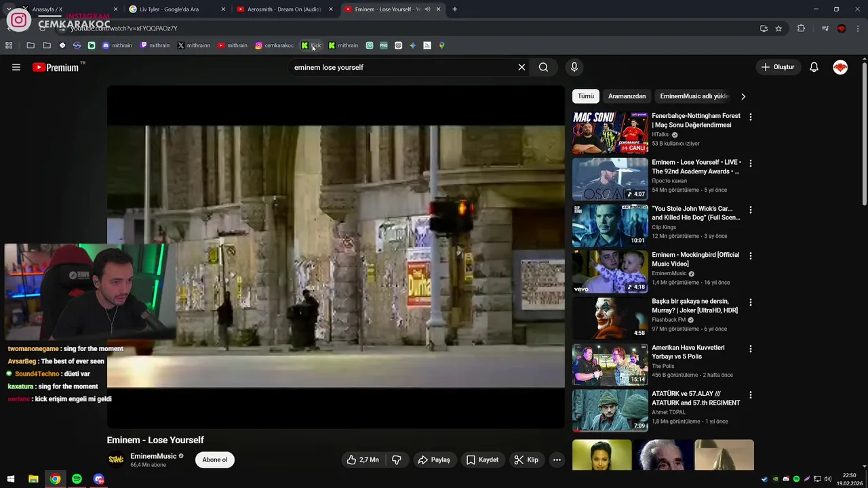
Task: Select the Tümü filter chip
Action: pos(586,96)
